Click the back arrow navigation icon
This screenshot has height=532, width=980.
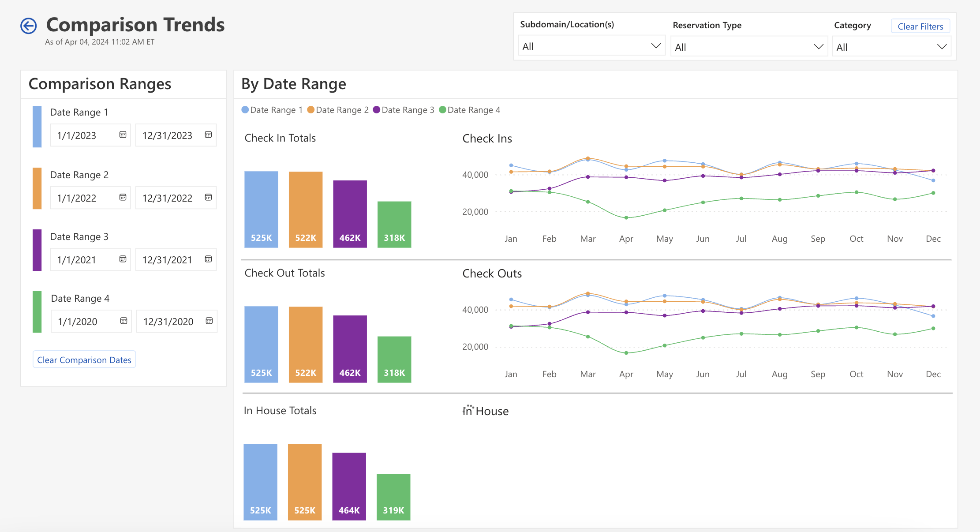coord(28,26)
